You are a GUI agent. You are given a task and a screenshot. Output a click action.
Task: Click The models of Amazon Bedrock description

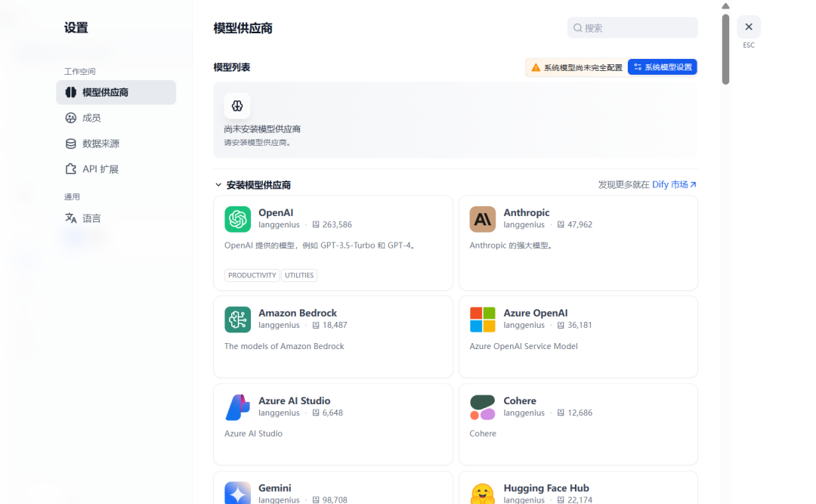(x=284, y=346)
